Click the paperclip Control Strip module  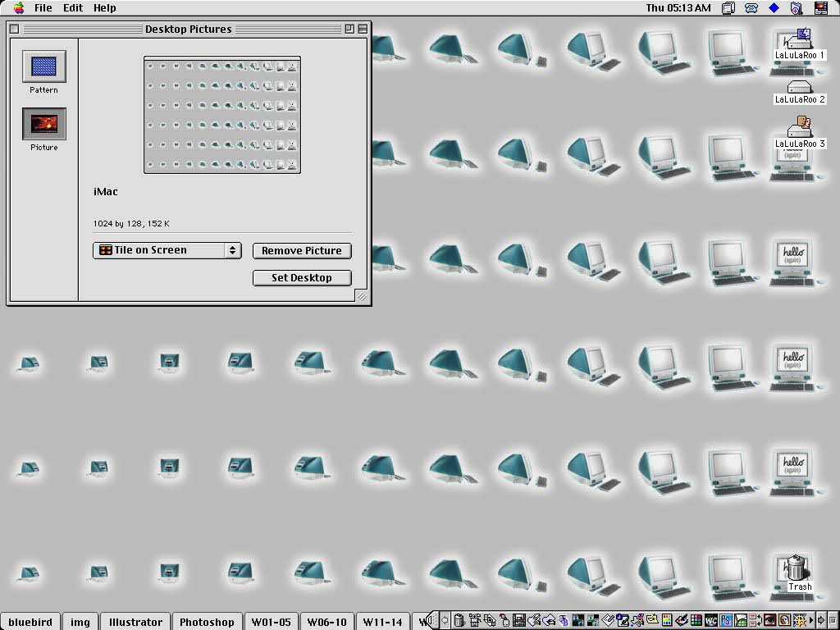pyautogui.click(x=607, y=620)
